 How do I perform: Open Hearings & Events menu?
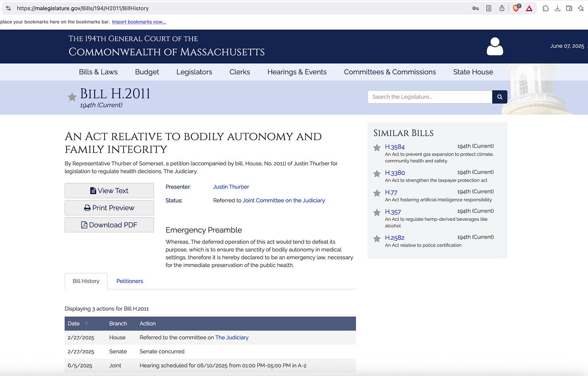coord(297,72)
